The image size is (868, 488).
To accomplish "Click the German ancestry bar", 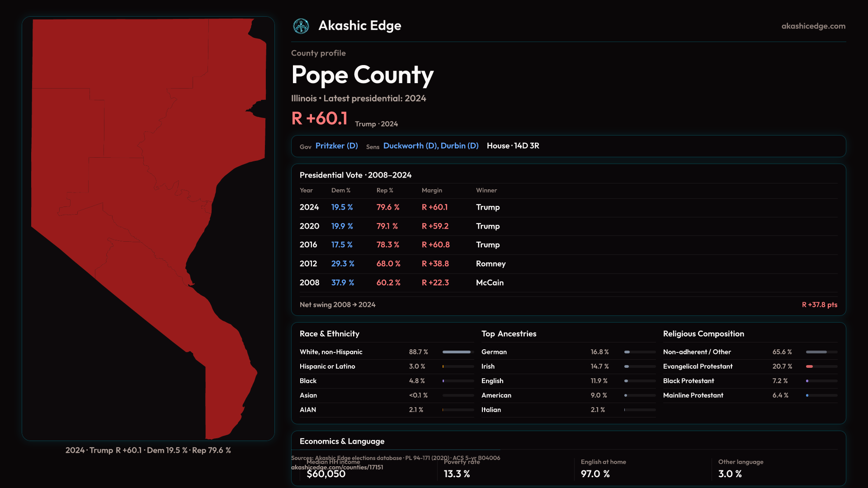I will (x=639, y=352).
